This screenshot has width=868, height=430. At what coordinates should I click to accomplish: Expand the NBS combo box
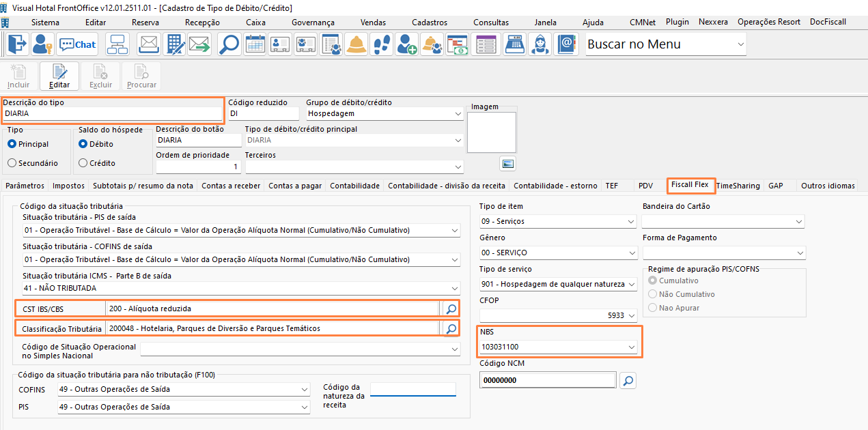632,347
